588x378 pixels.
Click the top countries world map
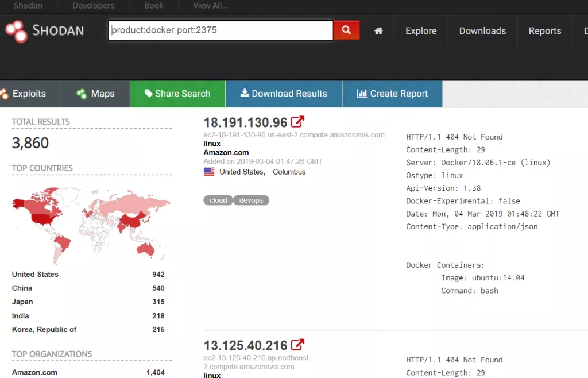point(91,225)
